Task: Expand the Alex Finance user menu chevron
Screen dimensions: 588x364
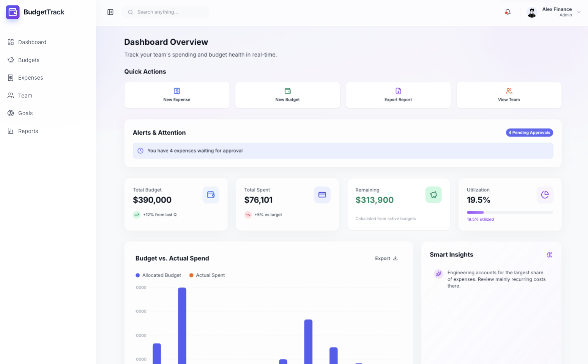Action: (579, 12)
